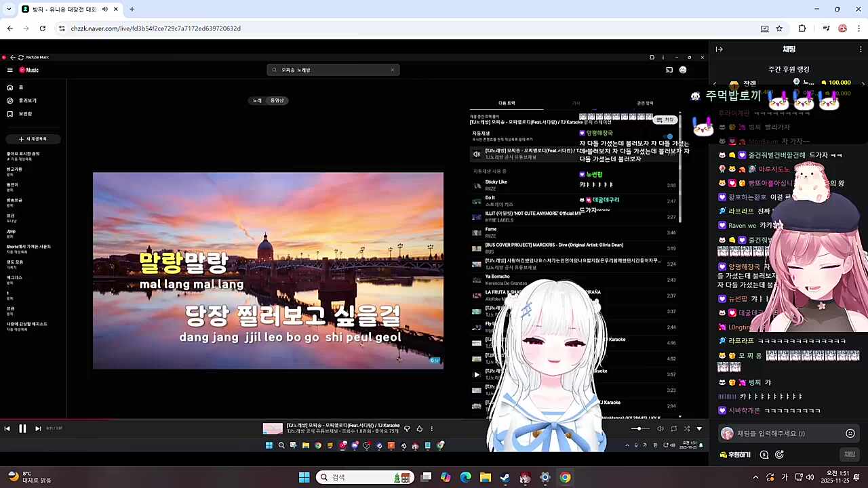Viewport: 868px width, 488px height.
Task: Select the 관련 항목 (Related) tab
Action: 645,103
